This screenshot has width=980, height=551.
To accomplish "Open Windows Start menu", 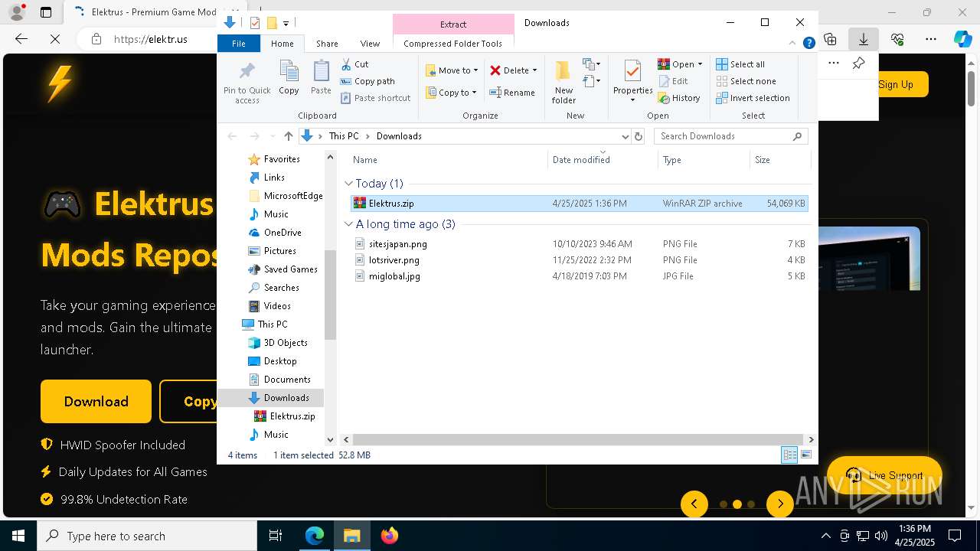I will tap(18, 536).
